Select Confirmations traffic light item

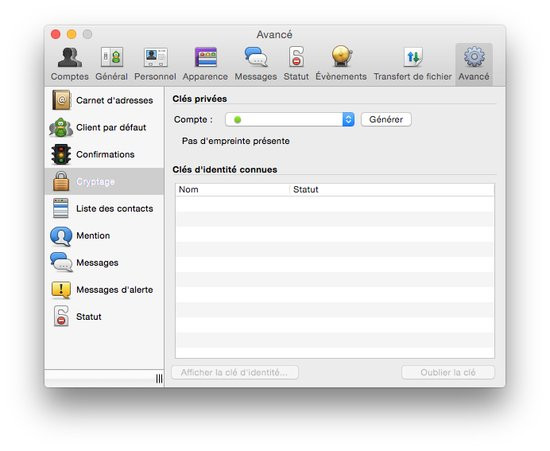(104, 154)
